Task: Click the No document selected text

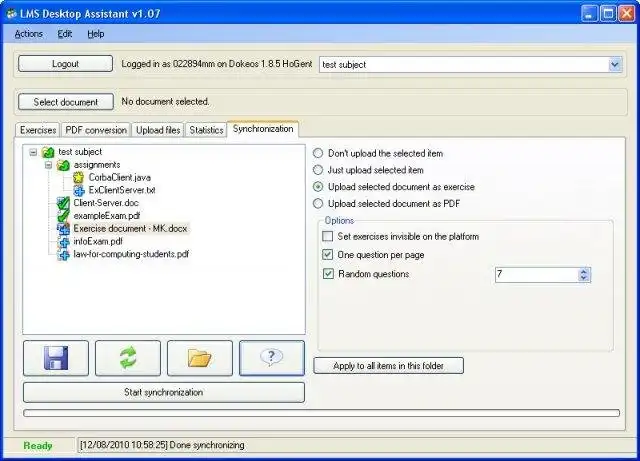Action: point(165,101)
